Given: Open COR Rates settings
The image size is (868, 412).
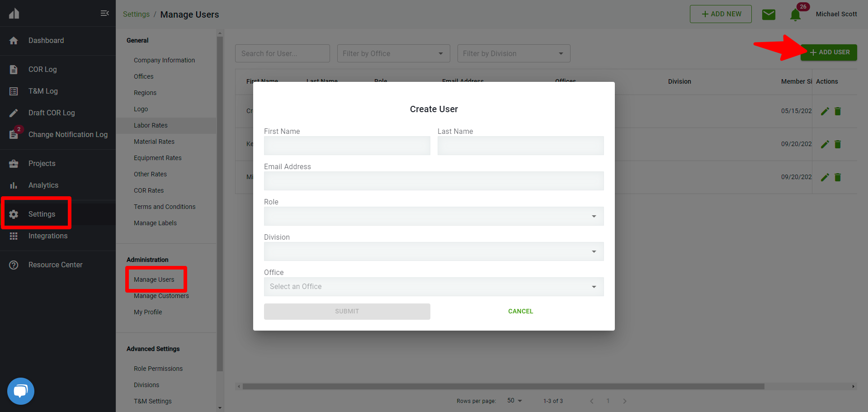Looking at the screenshot, I should click(149, 190).
